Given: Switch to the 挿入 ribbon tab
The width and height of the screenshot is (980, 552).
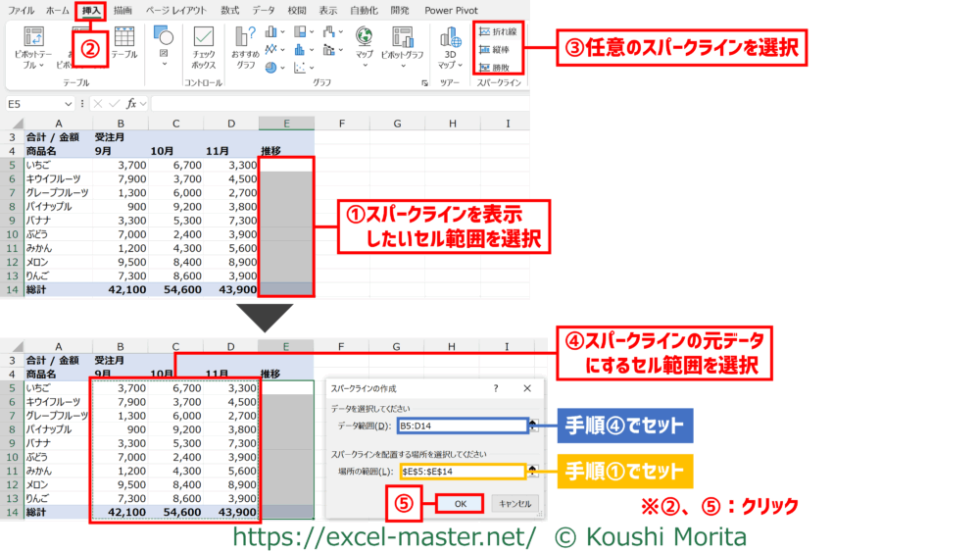Looking at the screenshot, I should (91, 10).
